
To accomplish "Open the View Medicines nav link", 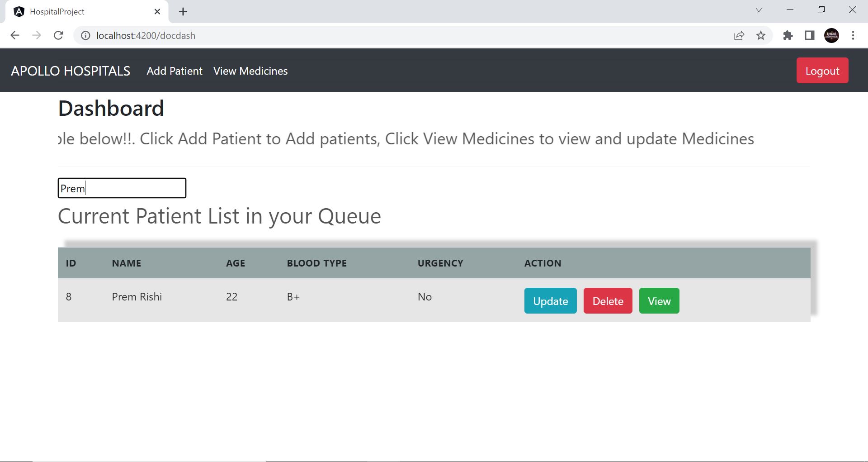I will 250,71.
